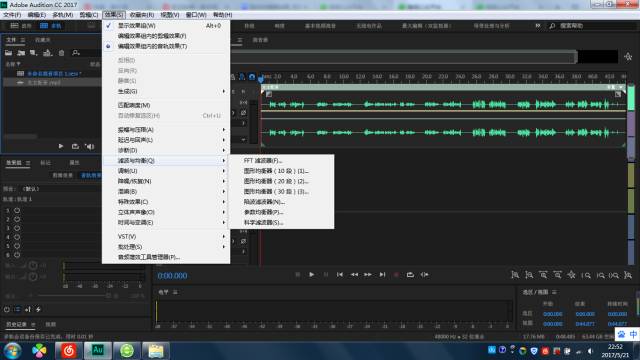Expand the 诊断(D) submenu
The width and height of the screenshot is (640, 360).
click(x=166, y=150)
